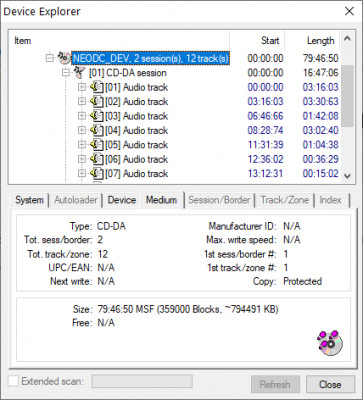This screenshot has width=363, height=400.
Task: Select the [02] Audio track label
Action: 137,102
